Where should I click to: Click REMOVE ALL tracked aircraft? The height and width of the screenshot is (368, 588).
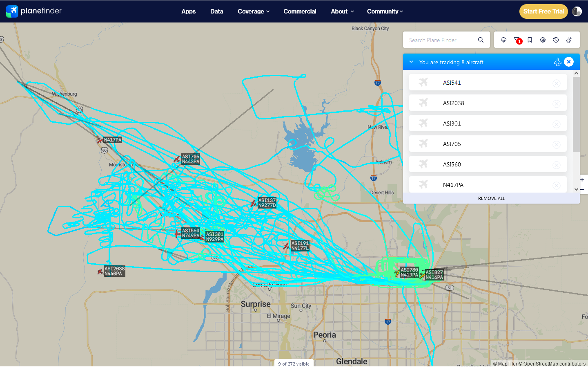491,198
